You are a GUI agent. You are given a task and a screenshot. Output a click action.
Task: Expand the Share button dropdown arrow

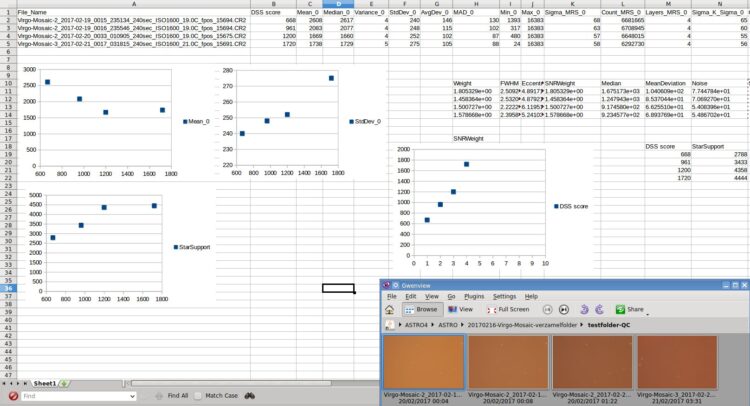tap(648, 314)
